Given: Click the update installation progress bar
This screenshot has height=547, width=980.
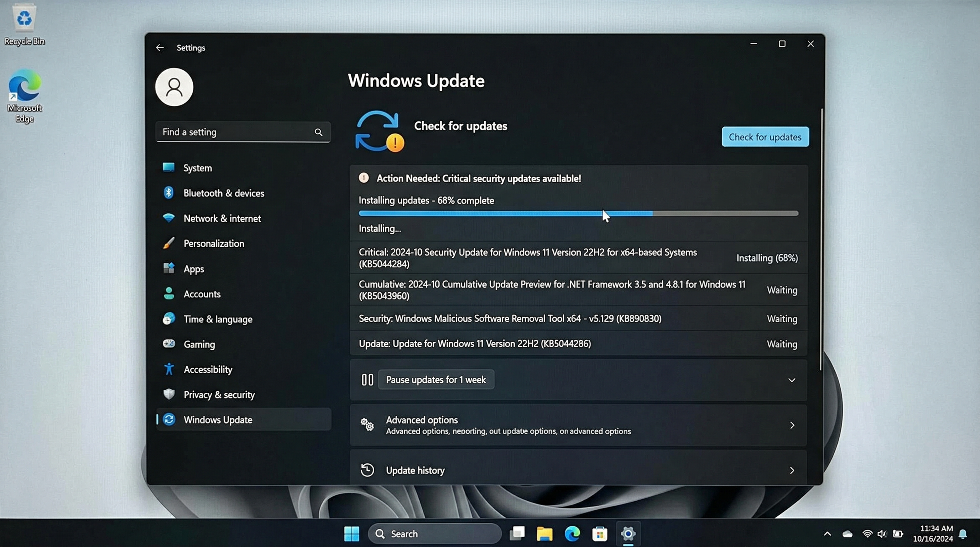Looking at the screenshot, I should coord(578,213).
